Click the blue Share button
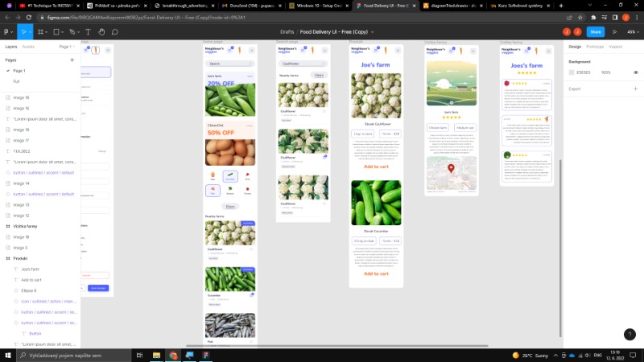644x362 pixels. 596,31
